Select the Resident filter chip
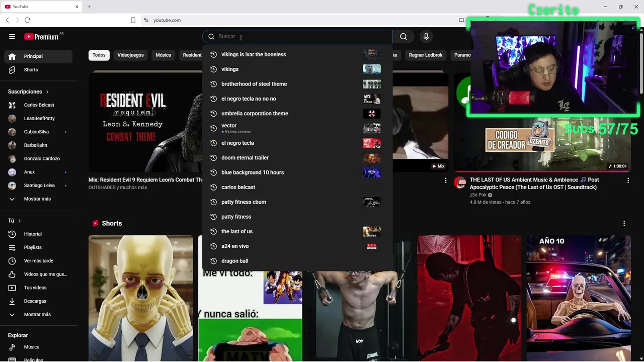 pyautogui.click(x=191, y=55)
